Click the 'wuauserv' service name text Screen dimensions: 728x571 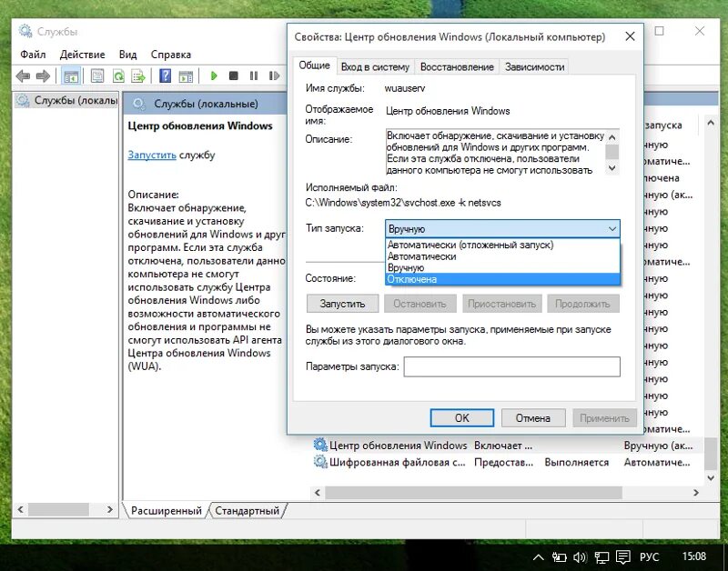pos(404,88)
